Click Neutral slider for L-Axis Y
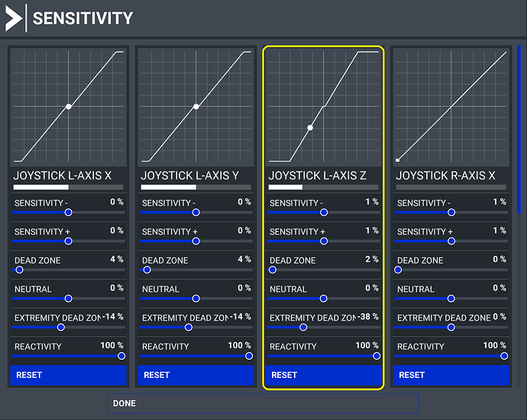This screenshot has width=527, height=420. click(196, 299)
